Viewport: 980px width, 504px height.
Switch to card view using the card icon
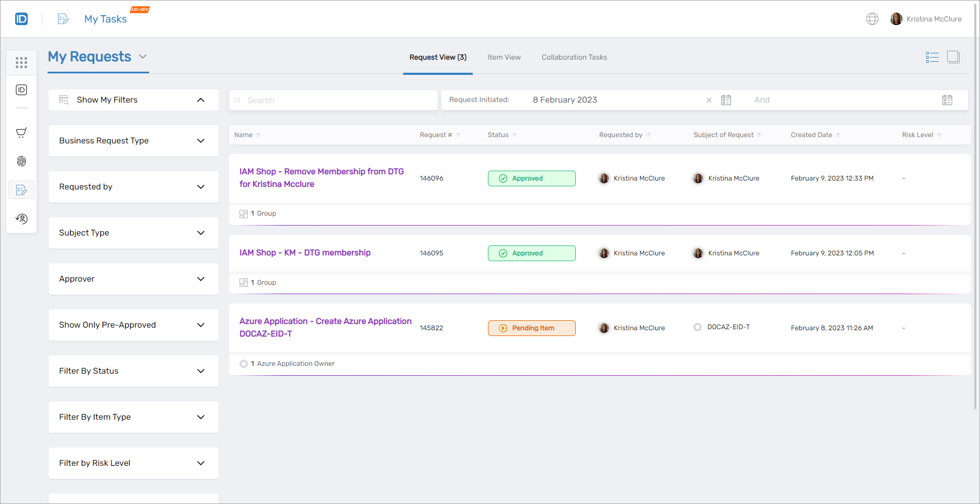pyautogui.click(x=953, y=57)
